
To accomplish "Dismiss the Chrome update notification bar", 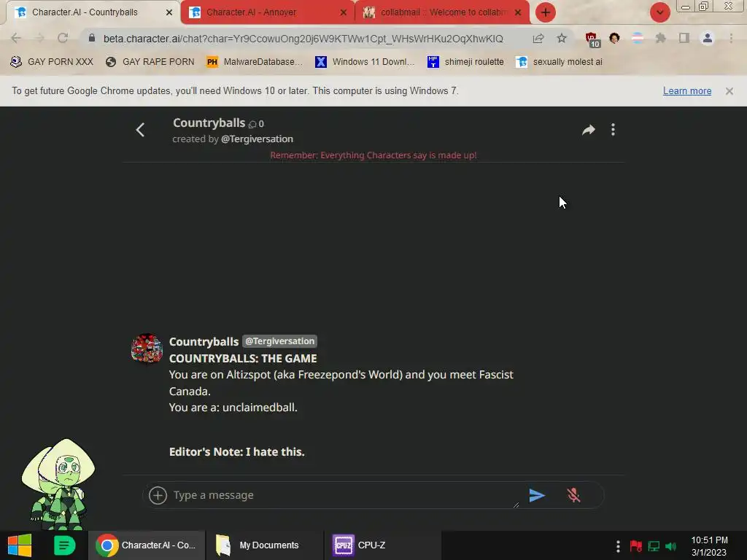I will (729, 91).
